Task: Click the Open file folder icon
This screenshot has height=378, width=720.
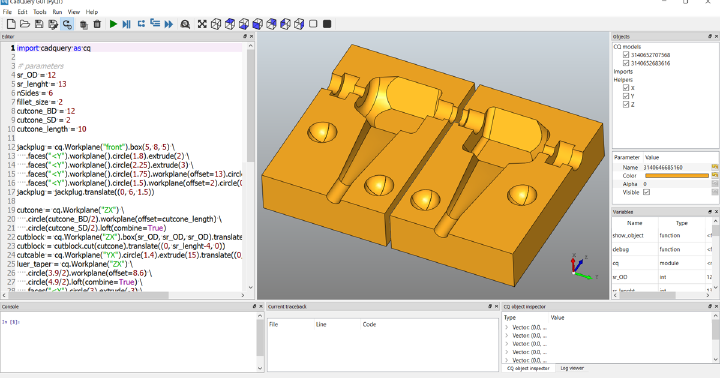Action: point(25,24)
